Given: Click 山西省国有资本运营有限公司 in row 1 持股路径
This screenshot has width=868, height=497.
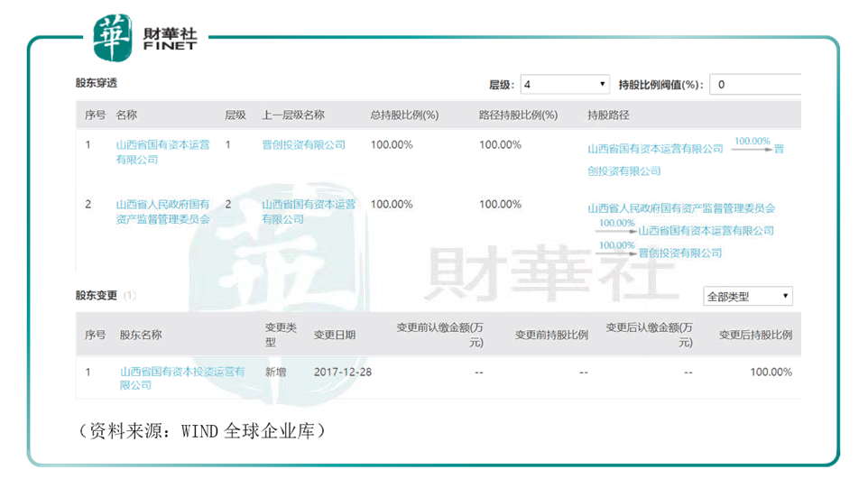Looking at the screenshot, I should coord(655,149).
